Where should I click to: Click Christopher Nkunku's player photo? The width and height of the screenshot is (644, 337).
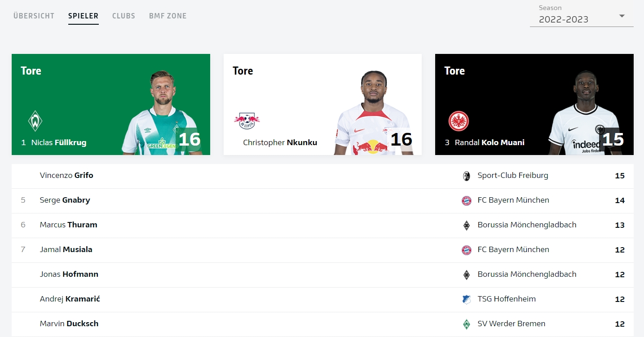373,112
